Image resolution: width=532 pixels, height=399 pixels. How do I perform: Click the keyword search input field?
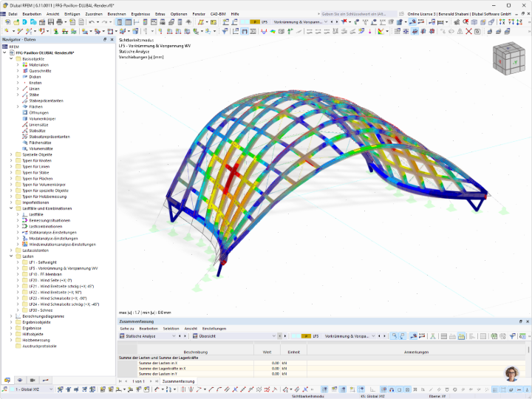click(358, 14)
